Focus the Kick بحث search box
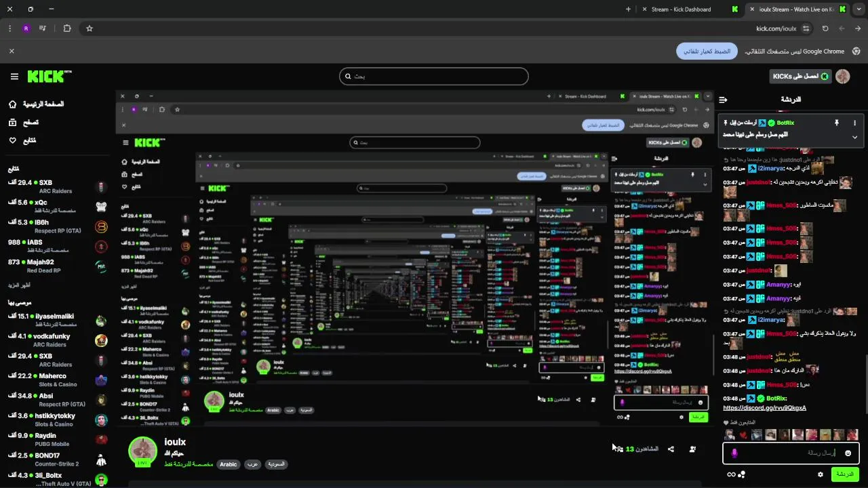 coord(434,77)
